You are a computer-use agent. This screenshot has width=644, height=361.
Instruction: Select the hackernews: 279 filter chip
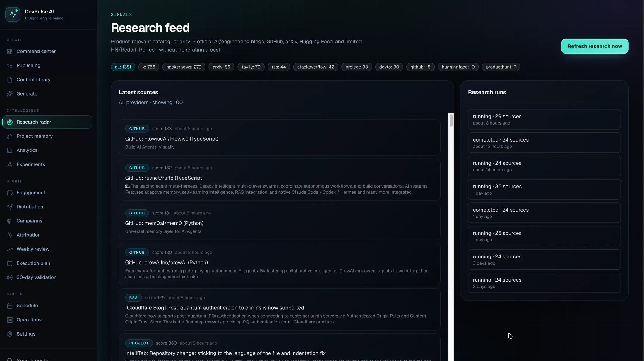(x=184, y=67)
